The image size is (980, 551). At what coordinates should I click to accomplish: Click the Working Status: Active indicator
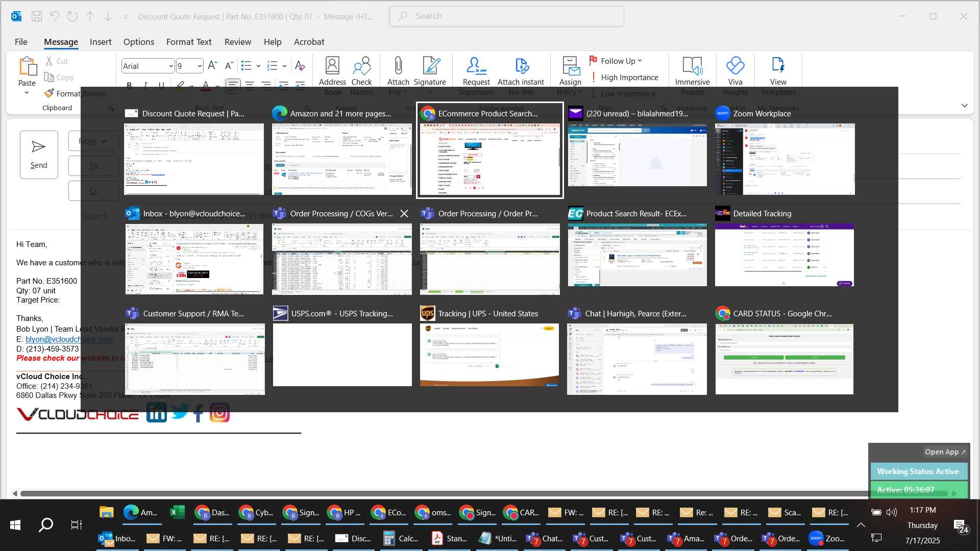point(918,471)
